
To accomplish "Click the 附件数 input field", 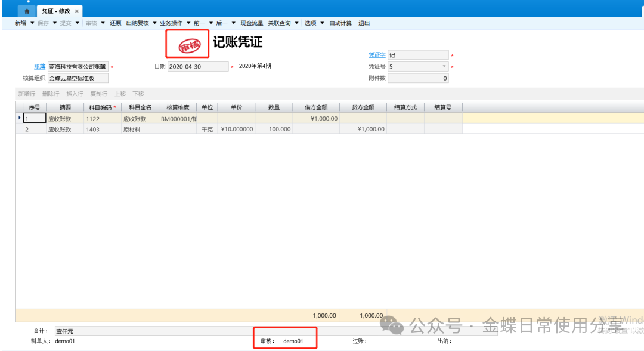I will 418,78.
